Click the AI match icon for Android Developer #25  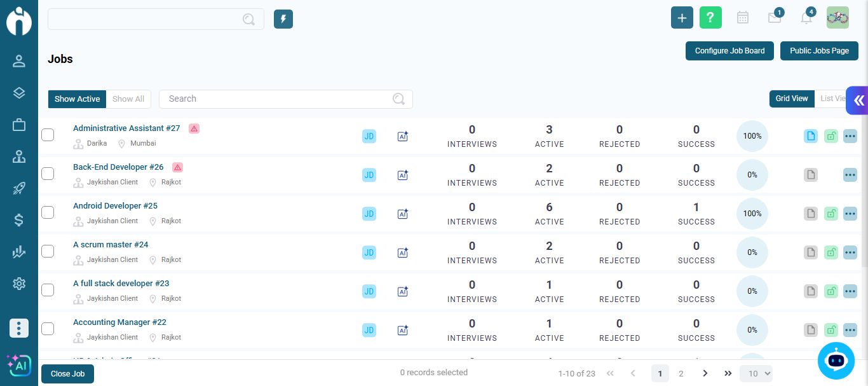pyautogui.click(x=402, y=214)
